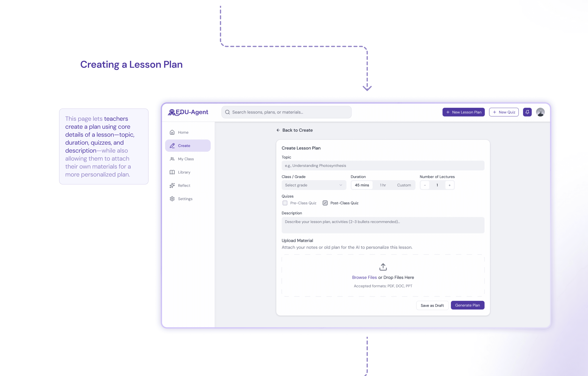Click the upload arrow icon
Screen dimensions: 588x376
point(383,267)
